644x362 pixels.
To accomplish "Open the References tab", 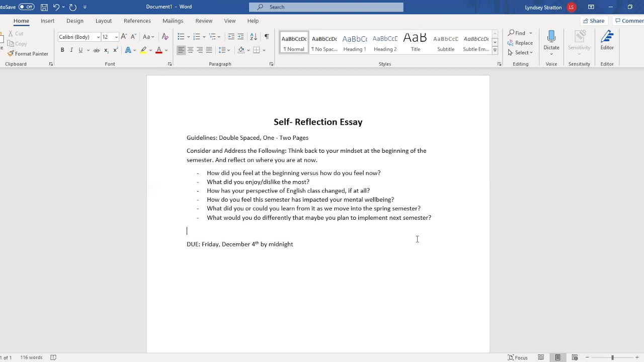I will [137, 21].
